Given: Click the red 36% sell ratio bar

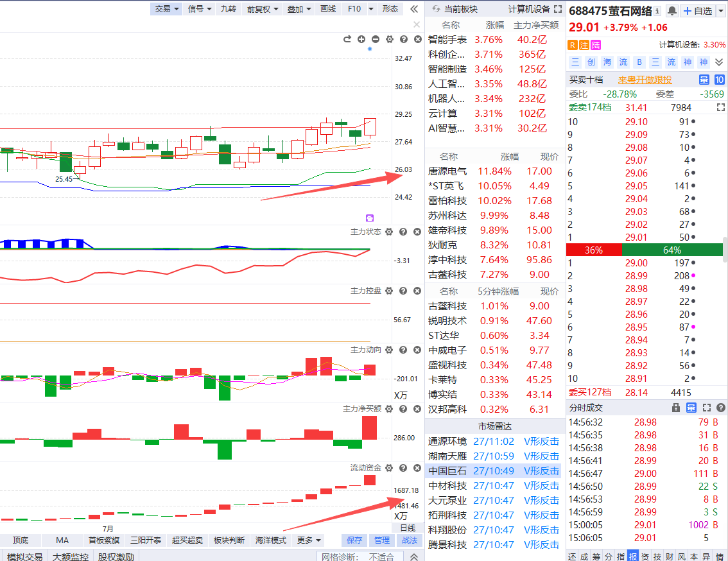Looking at the screenshot, I should point(594,250).
